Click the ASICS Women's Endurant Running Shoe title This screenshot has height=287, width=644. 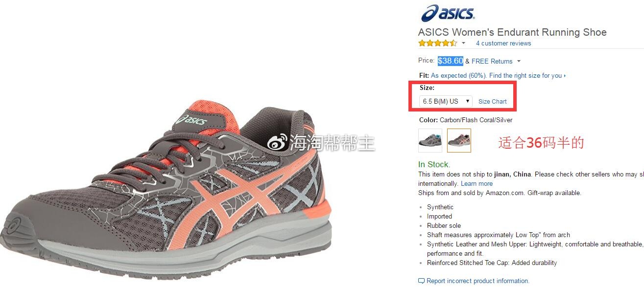[x=512, y=32]
